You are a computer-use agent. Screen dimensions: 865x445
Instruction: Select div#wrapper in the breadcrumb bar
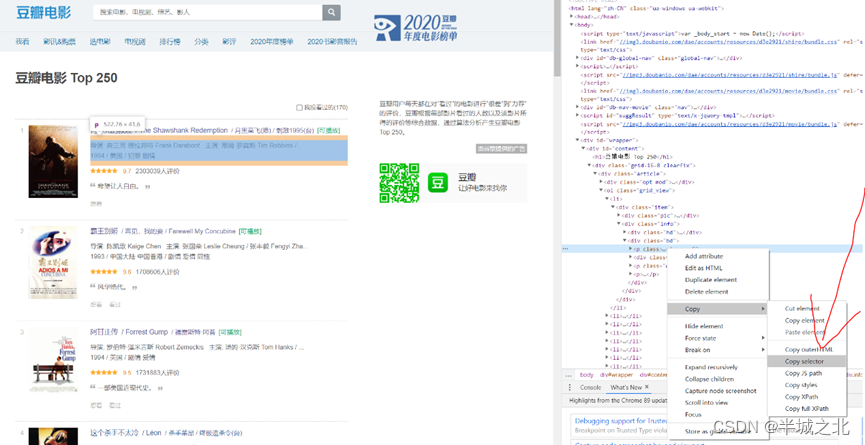pos(616,374)
